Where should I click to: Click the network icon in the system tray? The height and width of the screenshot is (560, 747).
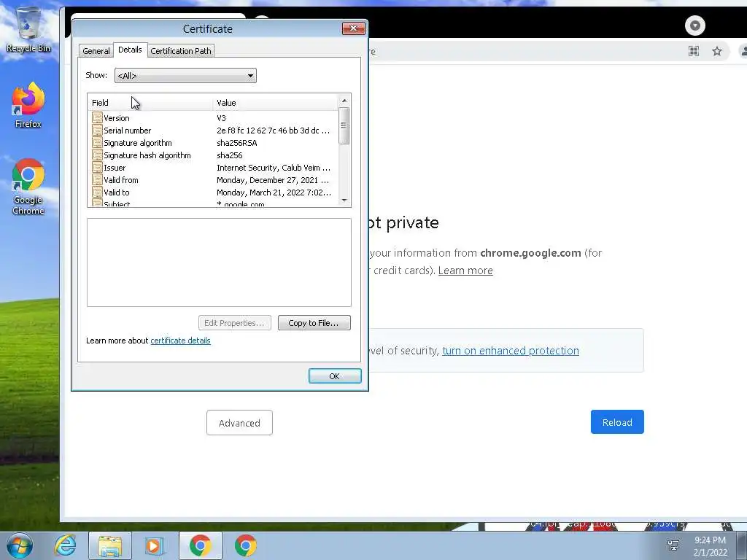673,545
